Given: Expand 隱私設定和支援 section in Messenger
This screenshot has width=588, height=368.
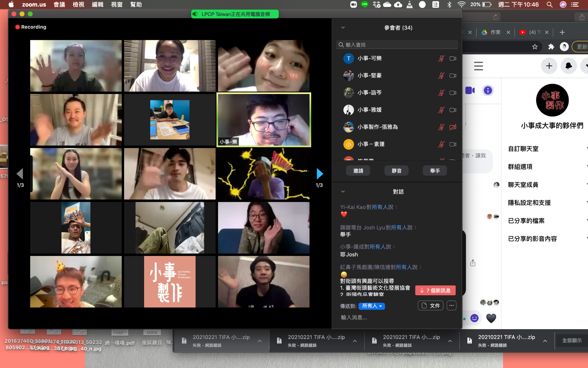Looking at the screenshot, I should 548,203.
